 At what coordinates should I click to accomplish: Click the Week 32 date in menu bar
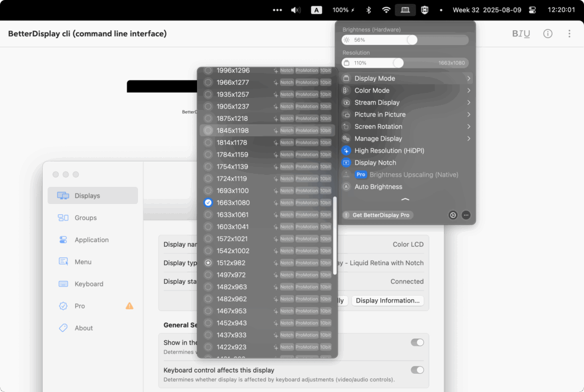[x=487, y=10]
